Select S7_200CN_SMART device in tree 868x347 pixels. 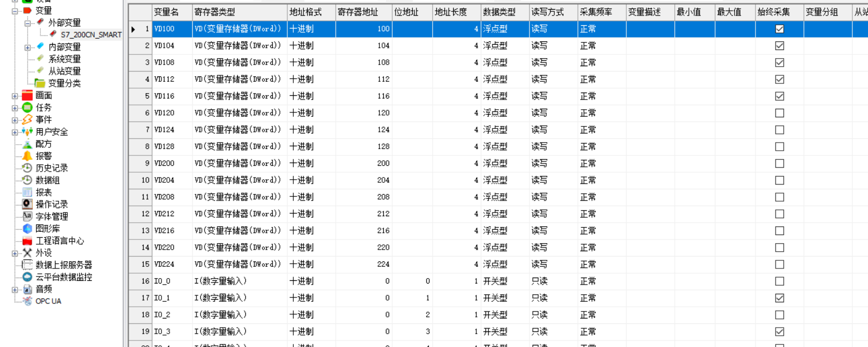click(90, 35)
